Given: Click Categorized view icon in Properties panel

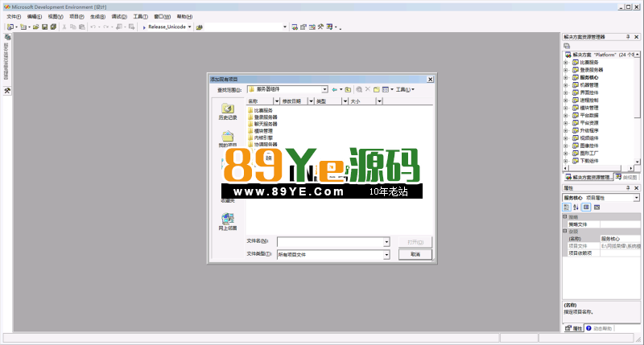Looking at the screenshot, I should [567, 207].
